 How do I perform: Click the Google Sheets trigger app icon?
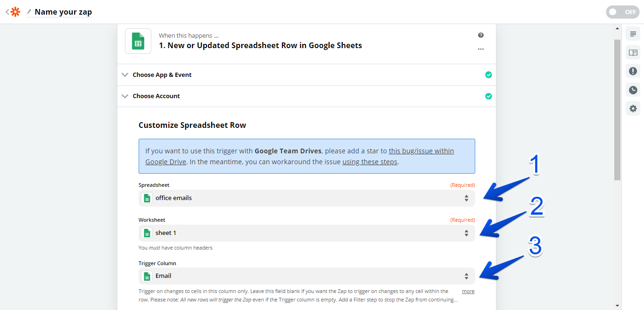tap(138, 41)
